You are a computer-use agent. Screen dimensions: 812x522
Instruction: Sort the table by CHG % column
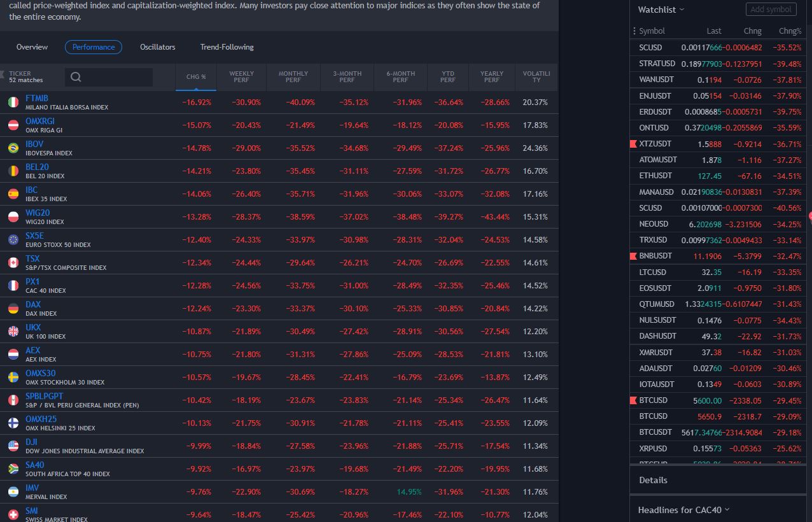coord(196,77)
